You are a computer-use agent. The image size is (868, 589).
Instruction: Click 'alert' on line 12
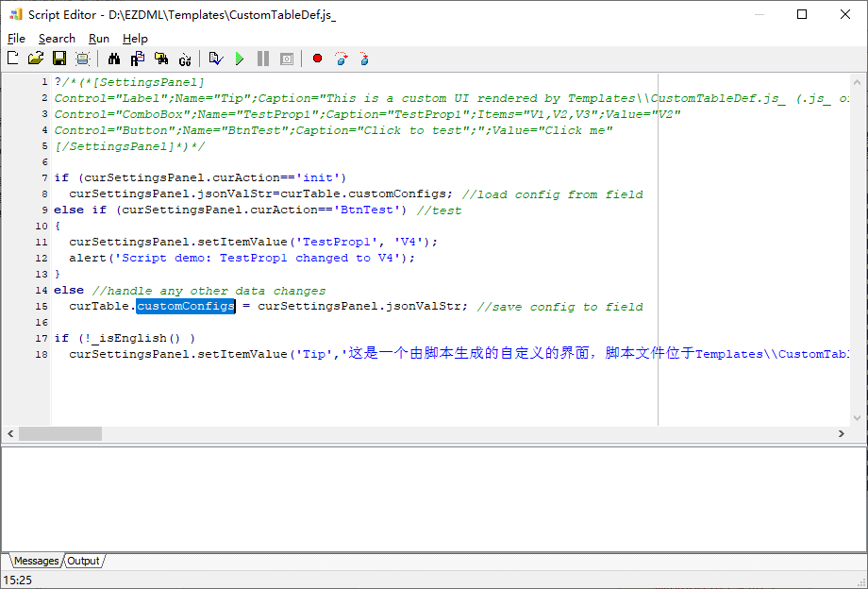88,258
